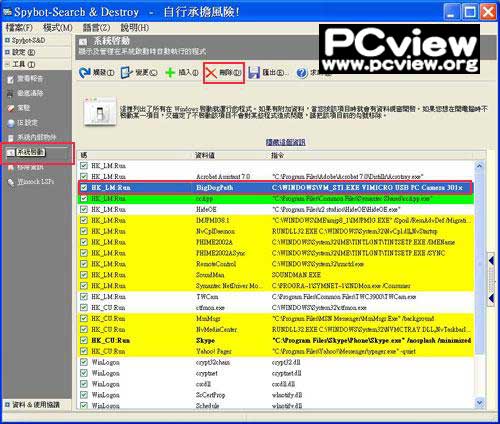This screenshot has width=500, height=424.
Task: Select the green ccApp startup row
Action: [x=276, y=199]
